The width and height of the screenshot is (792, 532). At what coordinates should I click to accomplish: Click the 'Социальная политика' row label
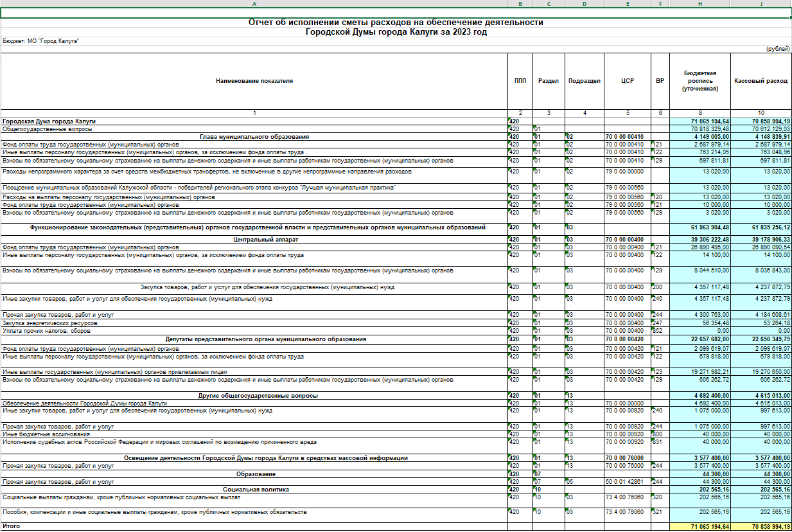253,490
